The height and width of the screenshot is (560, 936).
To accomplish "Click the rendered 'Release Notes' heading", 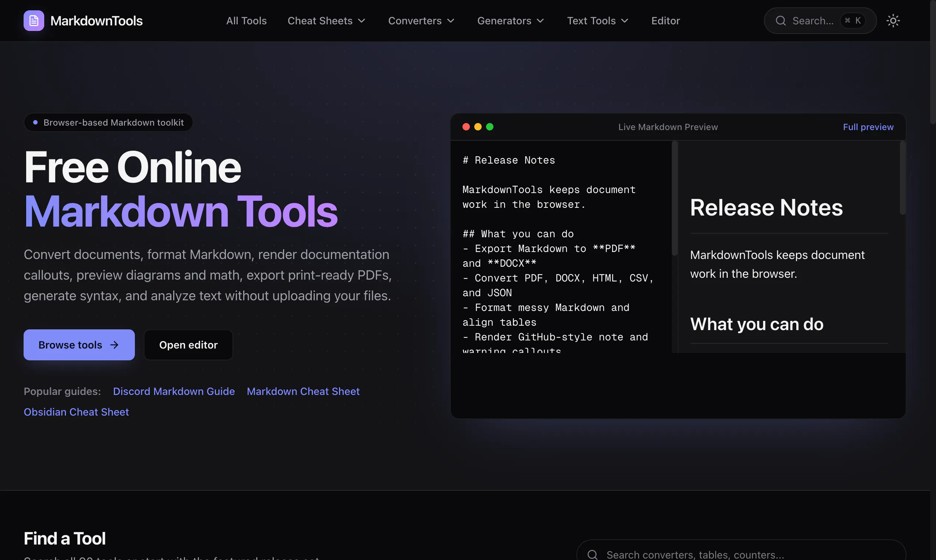I will [766, 207].
